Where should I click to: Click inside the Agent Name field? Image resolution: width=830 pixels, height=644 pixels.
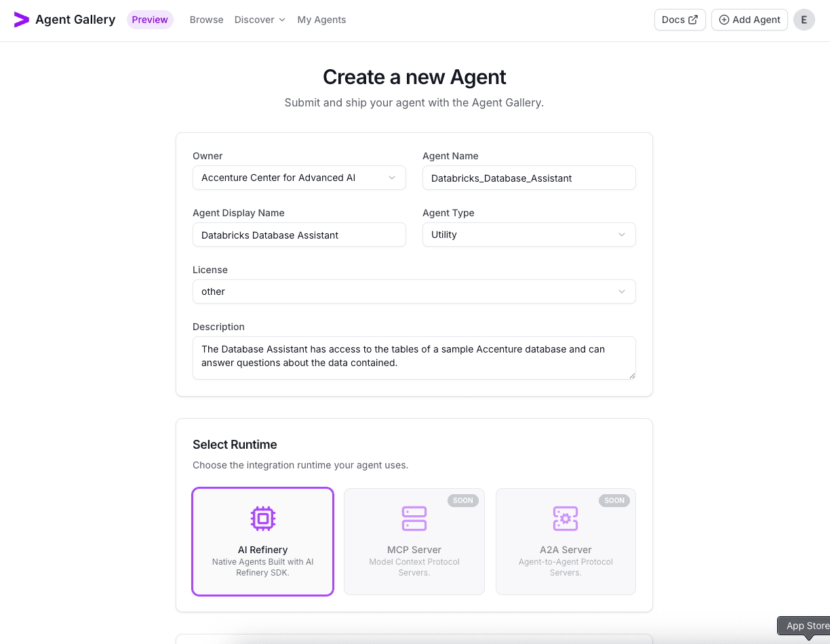[x=529, y=178]
